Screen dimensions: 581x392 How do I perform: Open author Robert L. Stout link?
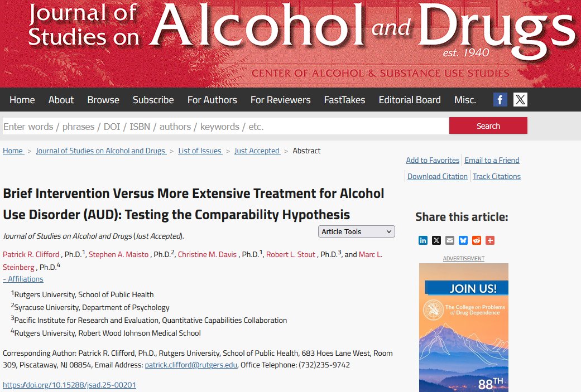(291, 254)
